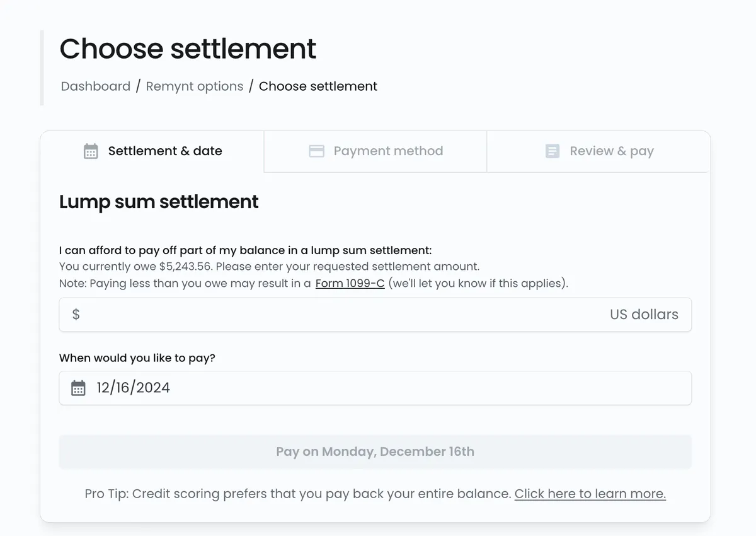
Task: Open Remynt options from the breadcrumb trail
Action: coord(195,86)
